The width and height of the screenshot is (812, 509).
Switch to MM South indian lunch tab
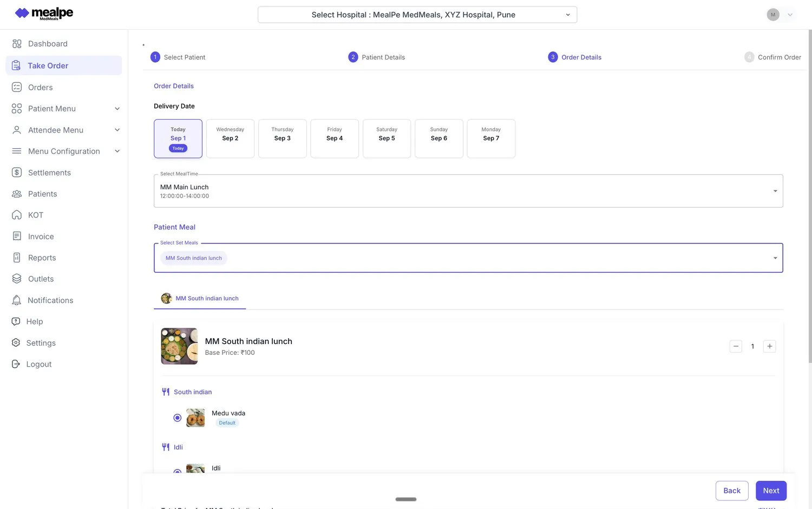tap(200, 299)
